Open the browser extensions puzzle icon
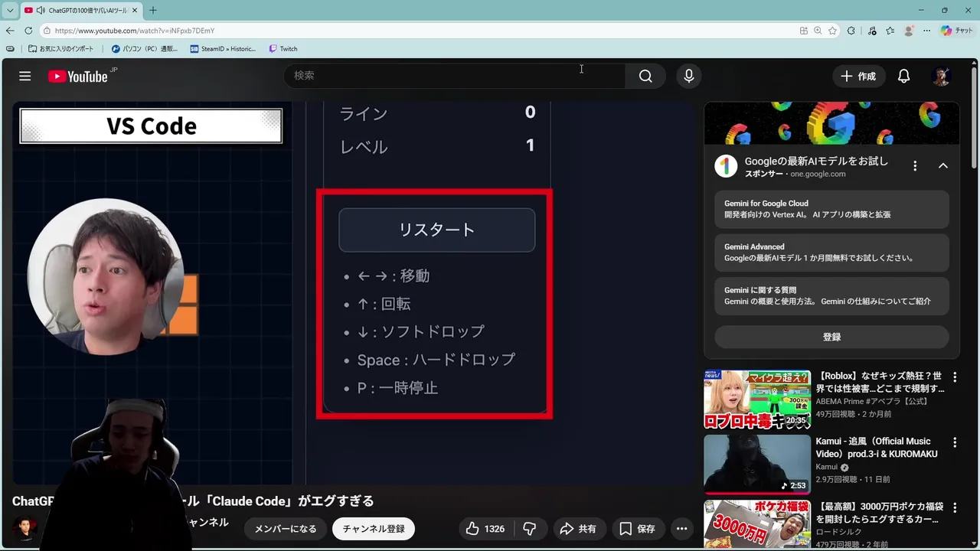The width and height of the screenshot is (980, 551). click(x=851, y=31)
